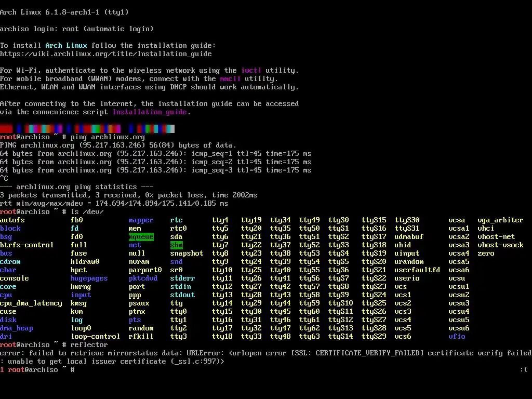Click the 'dma_heap' directory entry
Image resolution: width=532 pixels, height=399 pixels.
(16, 328)
